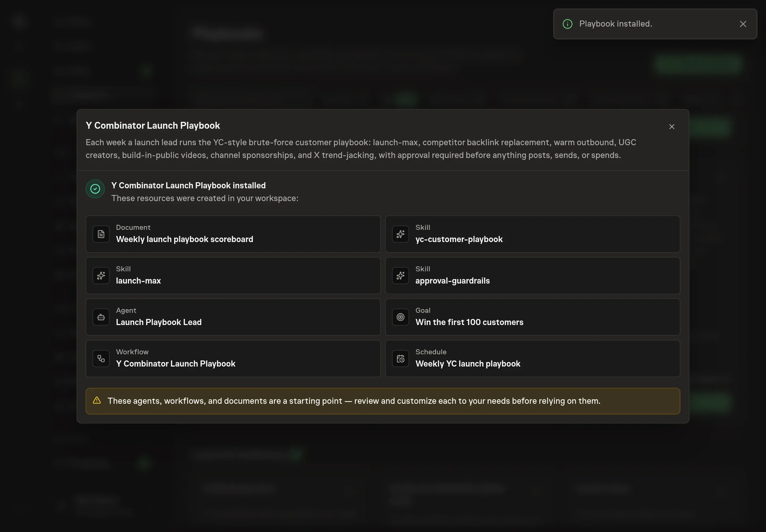Click the green installed checkmark icon
Screen dimensions: 766x532
(95, 189)
